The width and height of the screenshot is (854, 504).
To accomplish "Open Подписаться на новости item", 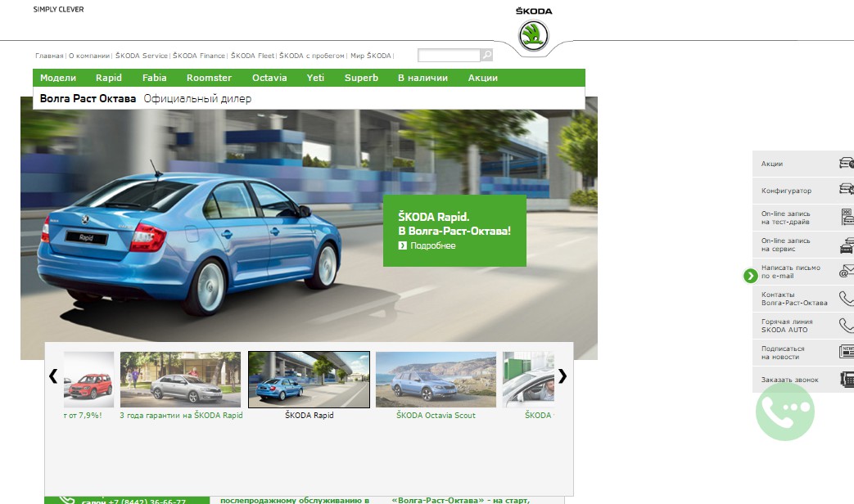I will [802, 353].
